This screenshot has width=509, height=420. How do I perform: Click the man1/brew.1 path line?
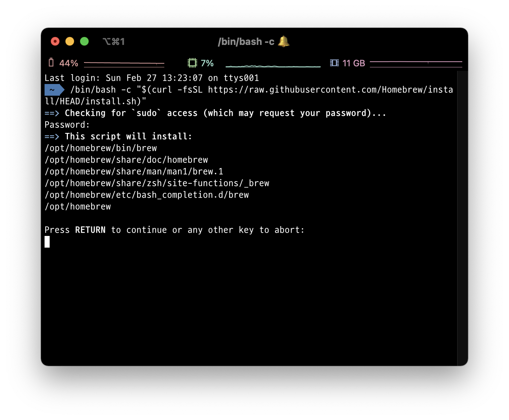coord(134,171)
